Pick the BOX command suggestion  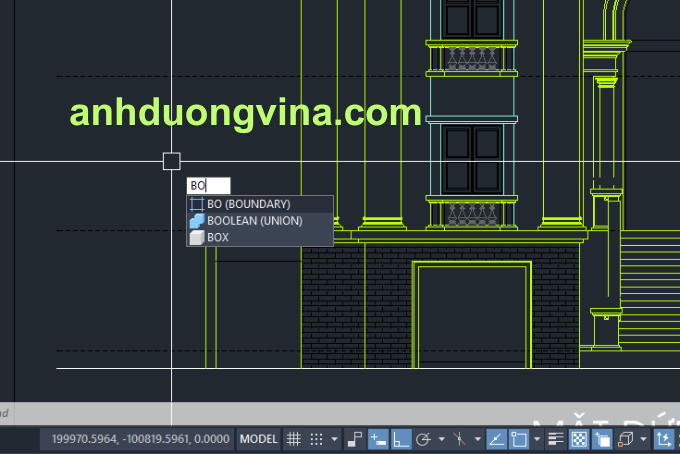(x=218, y=238)
